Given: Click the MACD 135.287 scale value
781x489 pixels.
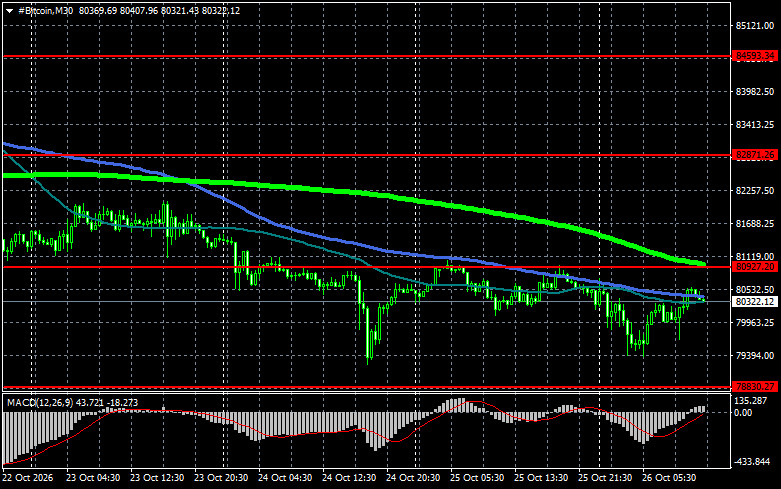Looking at the screenshot, I should pyautogui.click(x=751, y=401).
